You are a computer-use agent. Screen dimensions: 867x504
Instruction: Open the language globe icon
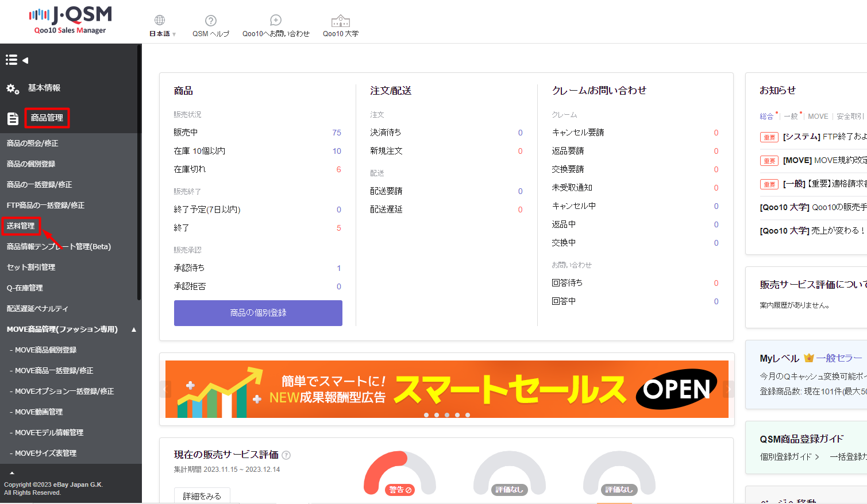(160, 20)
